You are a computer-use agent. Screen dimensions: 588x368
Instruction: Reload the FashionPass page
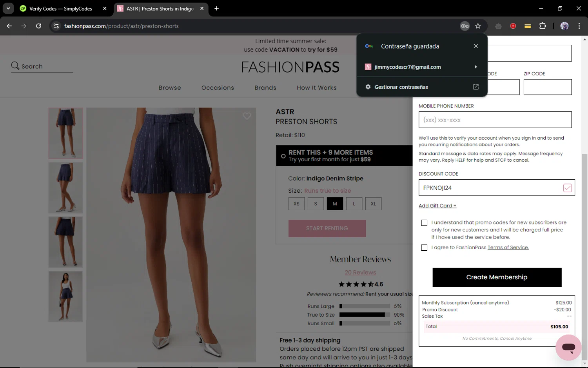point(38,26)
